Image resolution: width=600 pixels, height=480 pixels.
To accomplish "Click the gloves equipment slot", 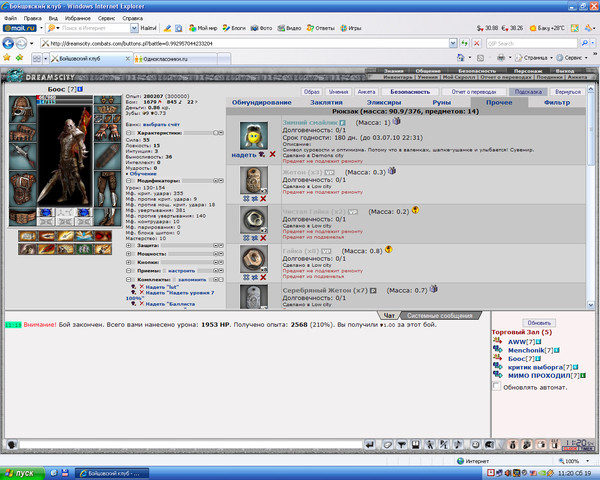I will 108,132.
